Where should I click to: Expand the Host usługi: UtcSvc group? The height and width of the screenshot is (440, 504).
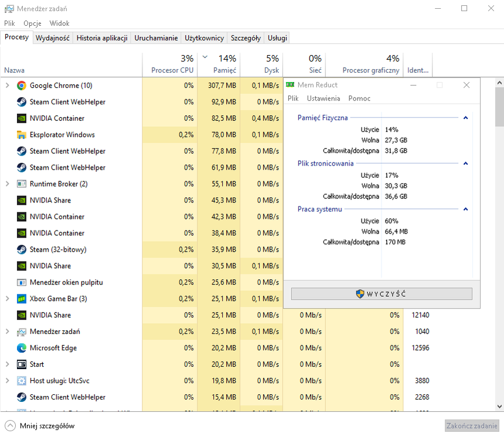(x=8, y=381)
